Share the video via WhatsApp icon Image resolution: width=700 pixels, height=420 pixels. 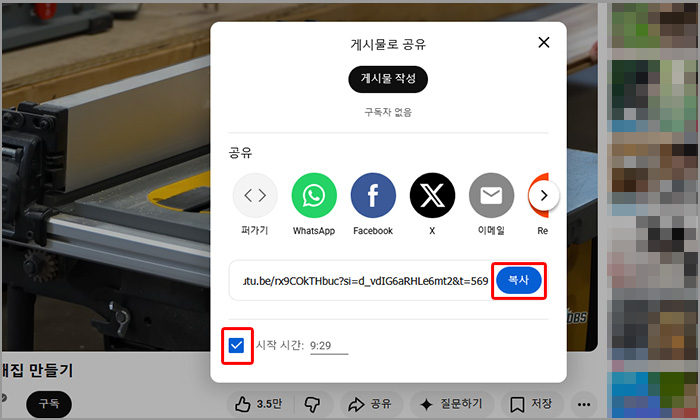point(314,195)
